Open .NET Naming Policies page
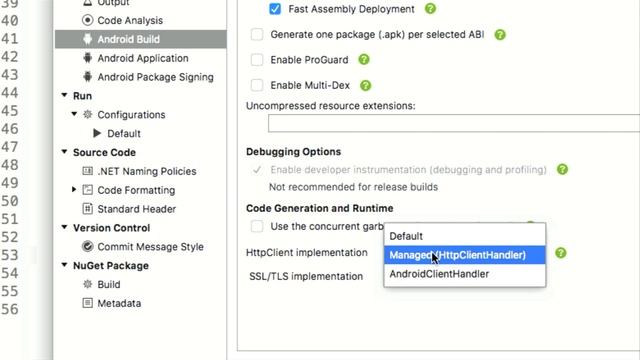 point(147,171)
